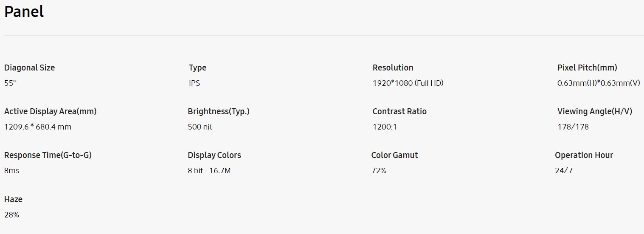
Task: Select the 500 nit brightness value
Action: [x=200, y=127]
